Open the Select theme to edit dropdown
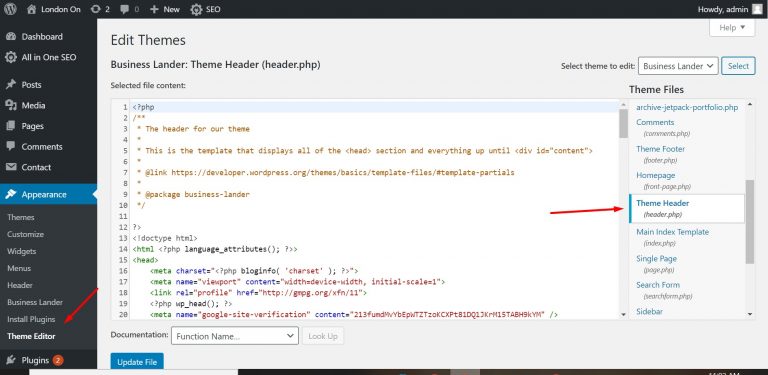The image size is (768, 375). point(678,66)
